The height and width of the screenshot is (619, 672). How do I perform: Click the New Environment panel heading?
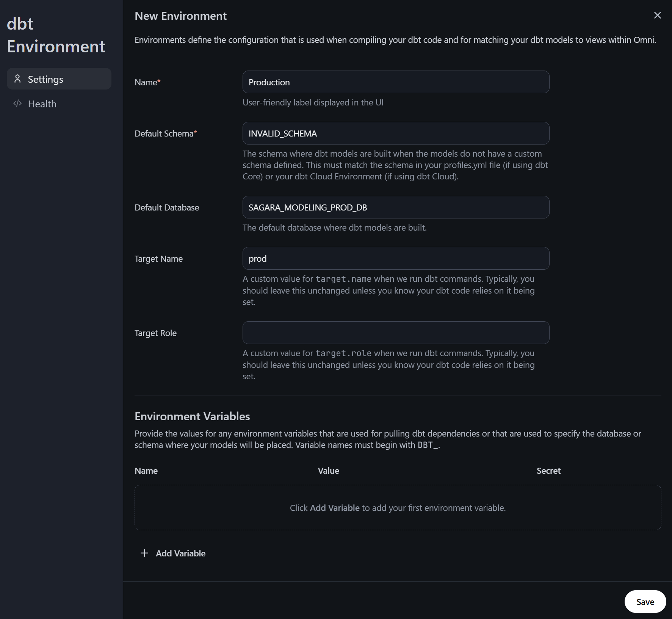(180, 16)
